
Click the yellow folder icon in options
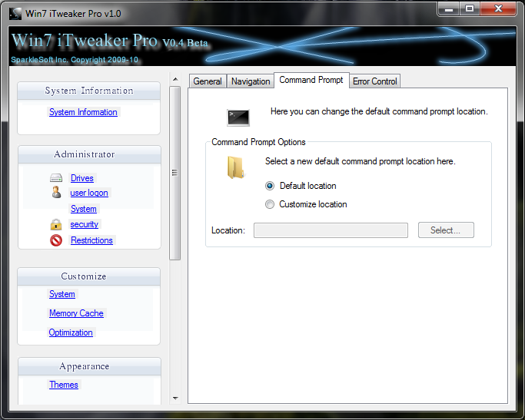click(237, 167)
